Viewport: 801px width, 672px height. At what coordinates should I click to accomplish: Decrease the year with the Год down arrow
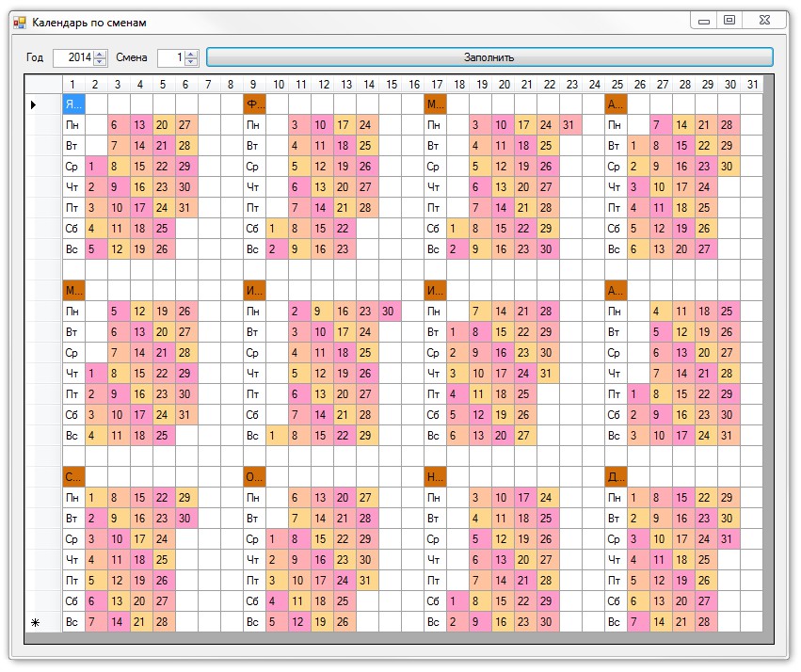(100, 61)
